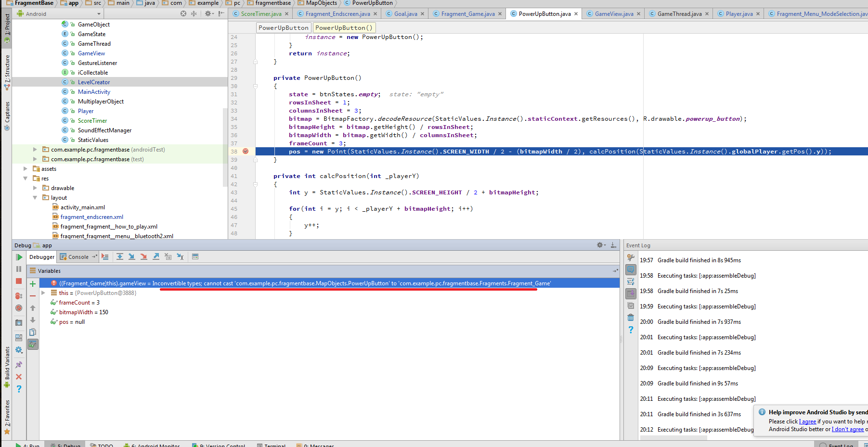The image size is (868, 447).
Task: Open View Breakpoints double red dots icon
Action: pos(19,296)
